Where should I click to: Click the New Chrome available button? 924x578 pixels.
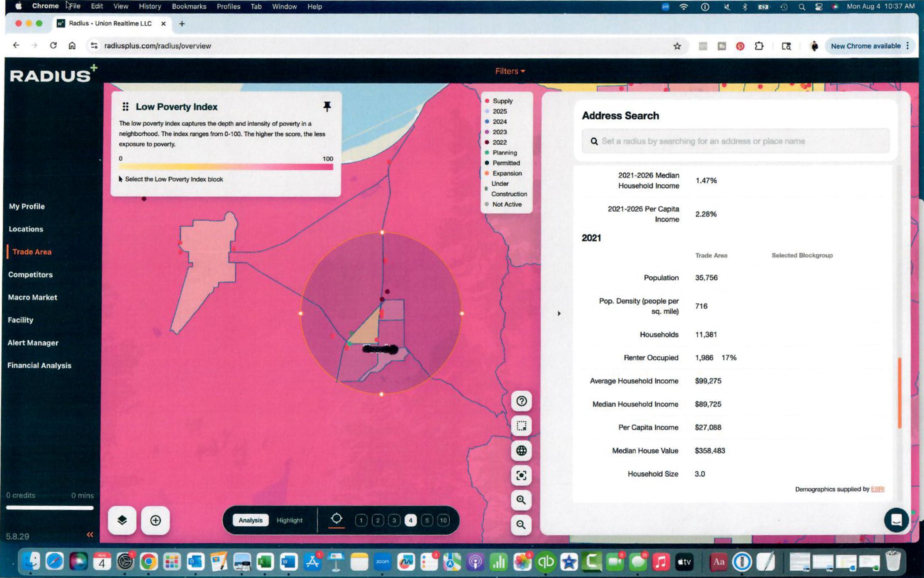tap(865, 46)
